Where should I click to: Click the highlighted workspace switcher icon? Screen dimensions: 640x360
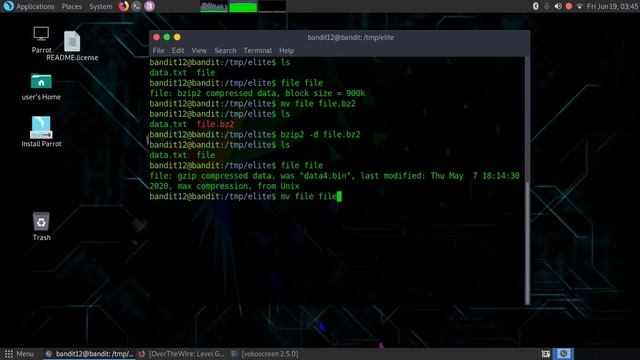point(564,354)
